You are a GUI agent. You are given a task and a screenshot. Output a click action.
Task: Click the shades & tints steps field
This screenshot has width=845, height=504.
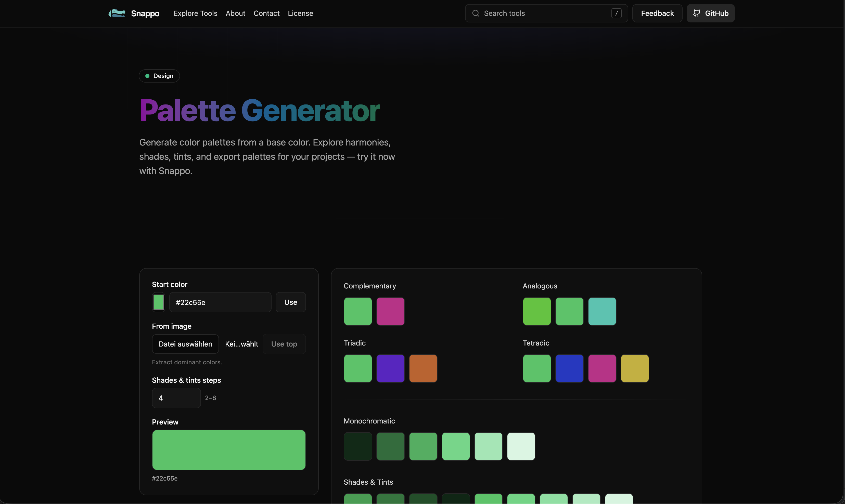176,398
